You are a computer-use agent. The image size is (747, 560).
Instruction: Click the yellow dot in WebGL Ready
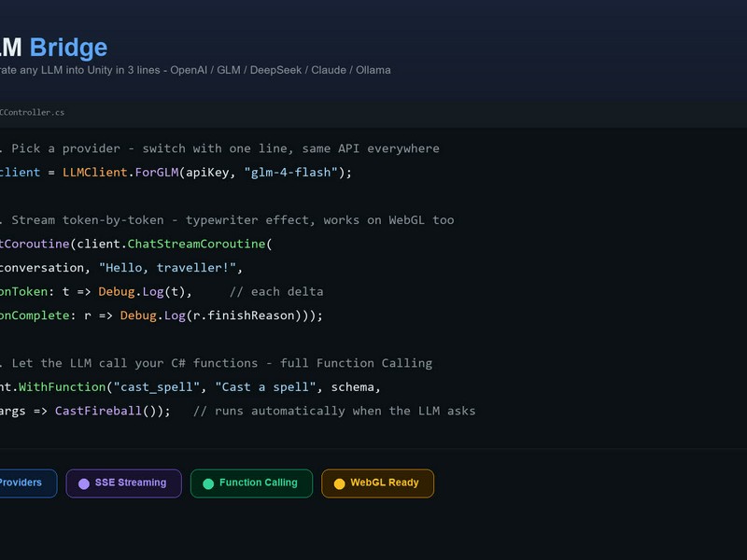coord(339,483)
